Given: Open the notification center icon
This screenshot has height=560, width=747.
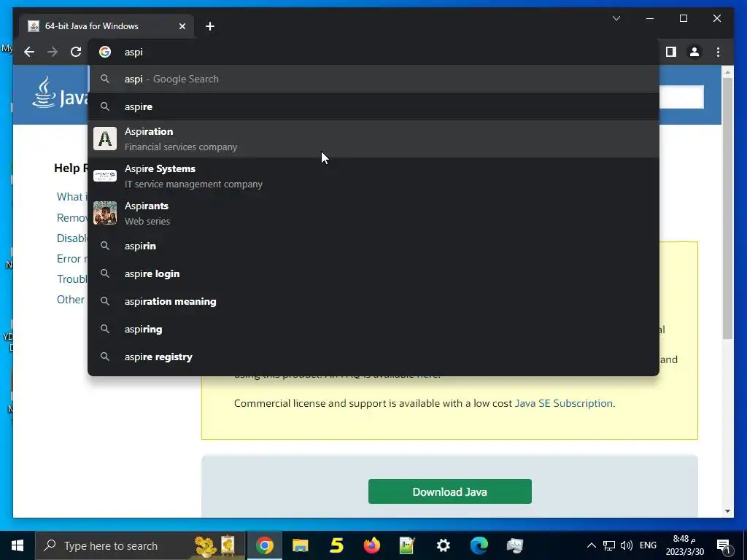Looking at the screenshot, I should [724, 546].
